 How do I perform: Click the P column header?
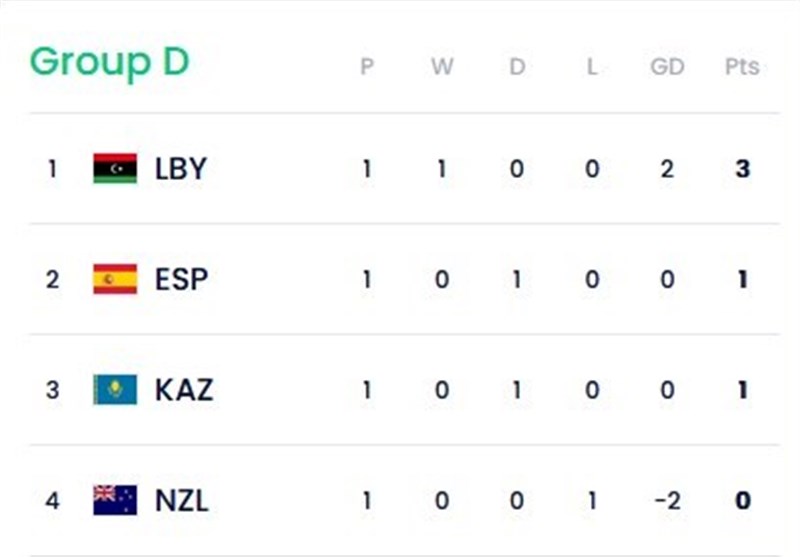[x=367, y=67]
